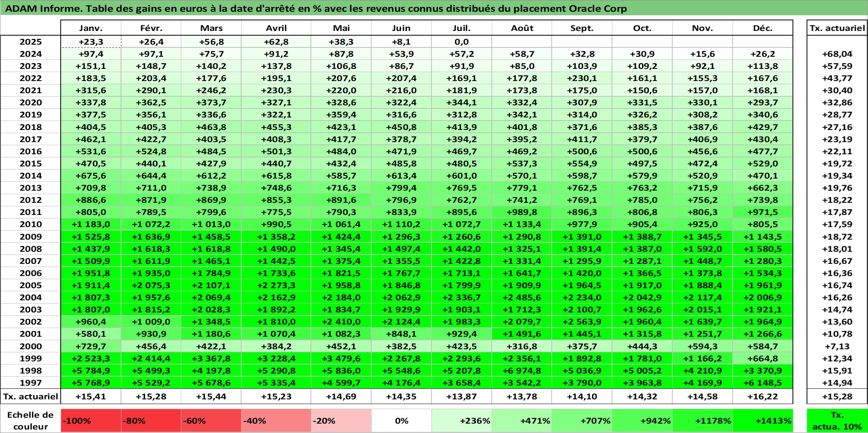Click cell +1 636,9 in 2009 row
Viewport: 868px width, 433px height.
[151, 237]
